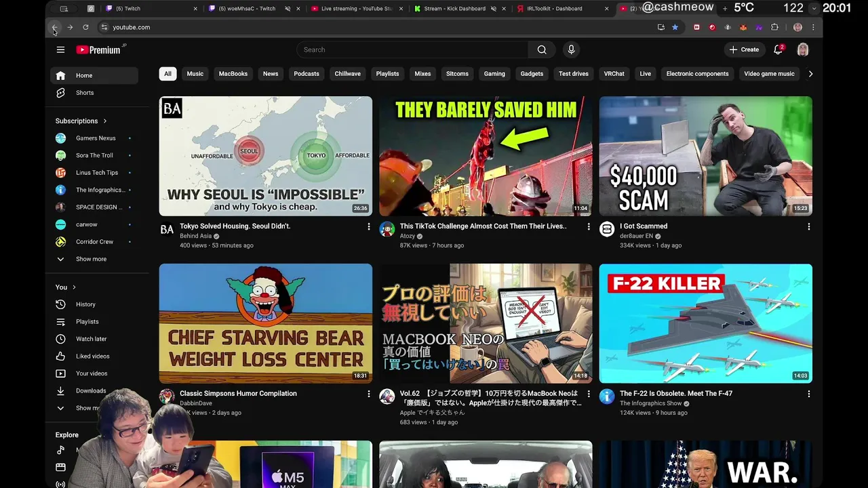This screenshot has width=868, height=488.
Task: Select the All filter chip
Action: (167, 74)
